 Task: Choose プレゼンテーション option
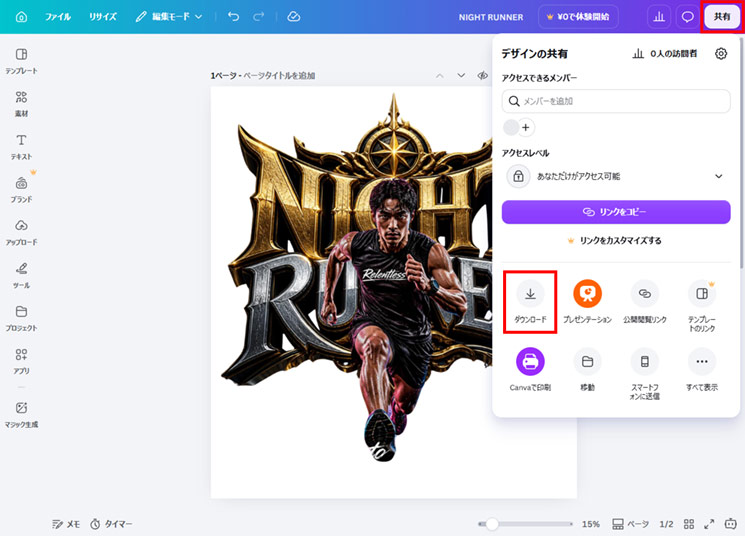pos(587,302)
